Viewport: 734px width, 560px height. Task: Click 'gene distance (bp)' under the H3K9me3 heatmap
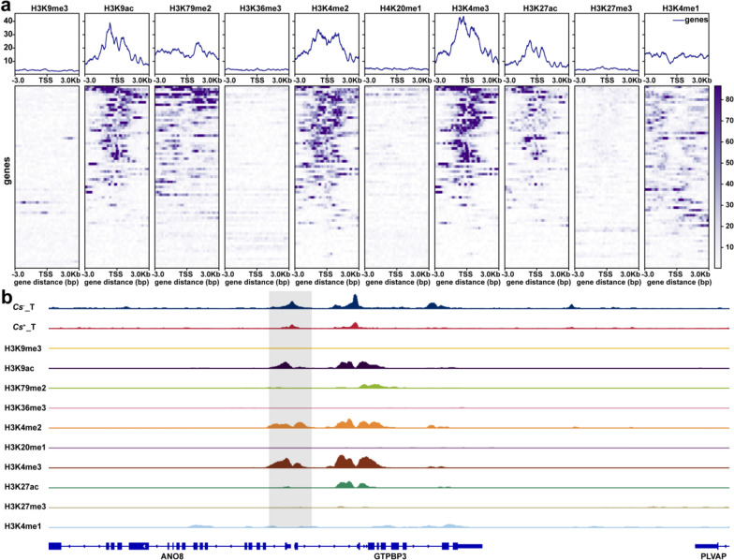point(47,283)
